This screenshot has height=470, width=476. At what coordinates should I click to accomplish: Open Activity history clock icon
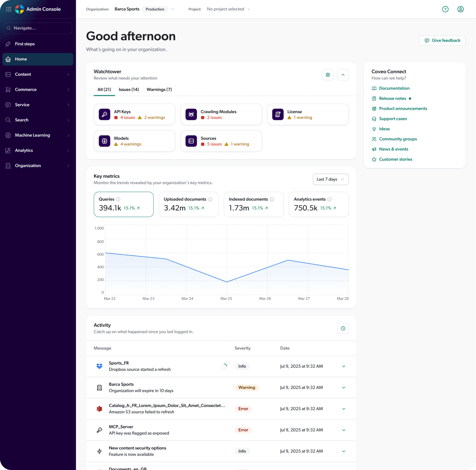[x=343, y=328]
